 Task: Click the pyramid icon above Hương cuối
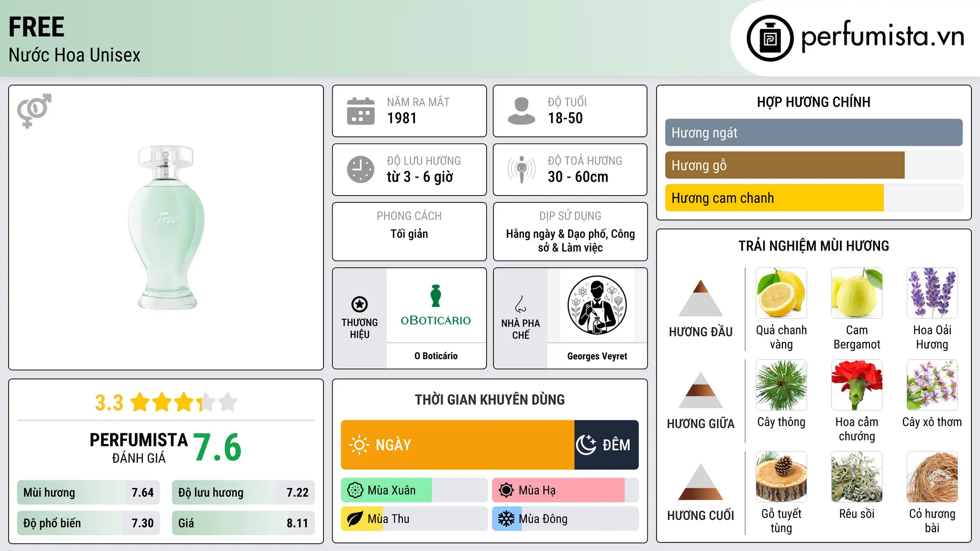(x=701, y=481)
